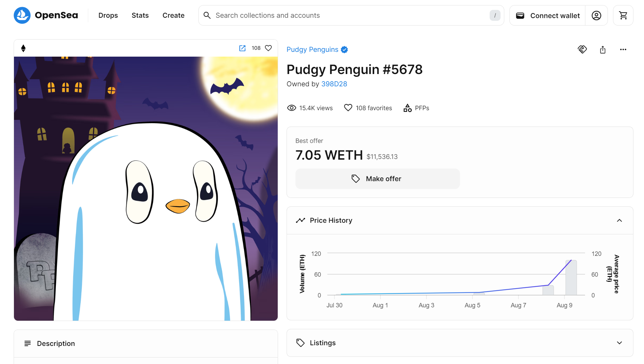Open the PFPs category link

point(422,108)
